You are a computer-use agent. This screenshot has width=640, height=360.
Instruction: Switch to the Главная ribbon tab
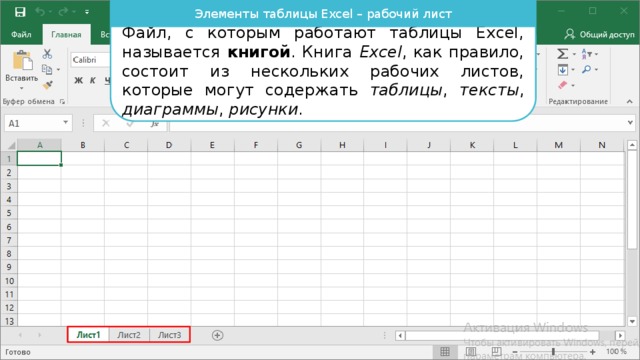[66, 35]
